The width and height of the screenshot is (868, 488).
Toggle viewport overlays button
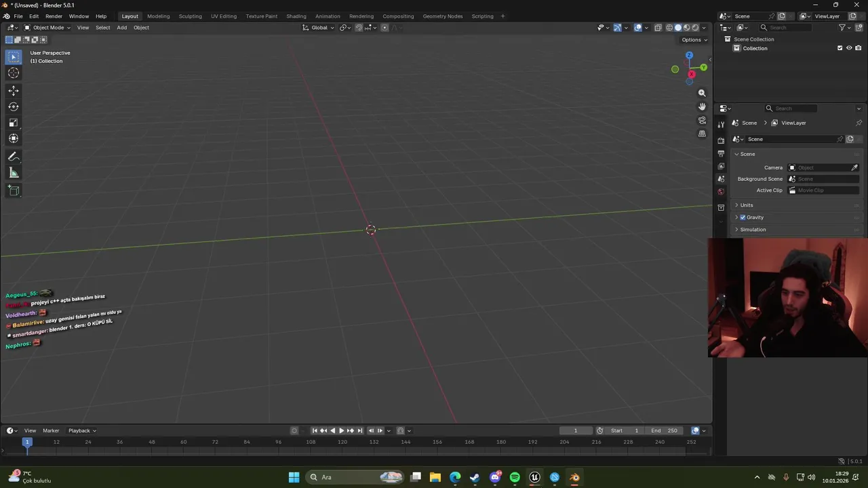pyautogui.click(x=638, y=28)
